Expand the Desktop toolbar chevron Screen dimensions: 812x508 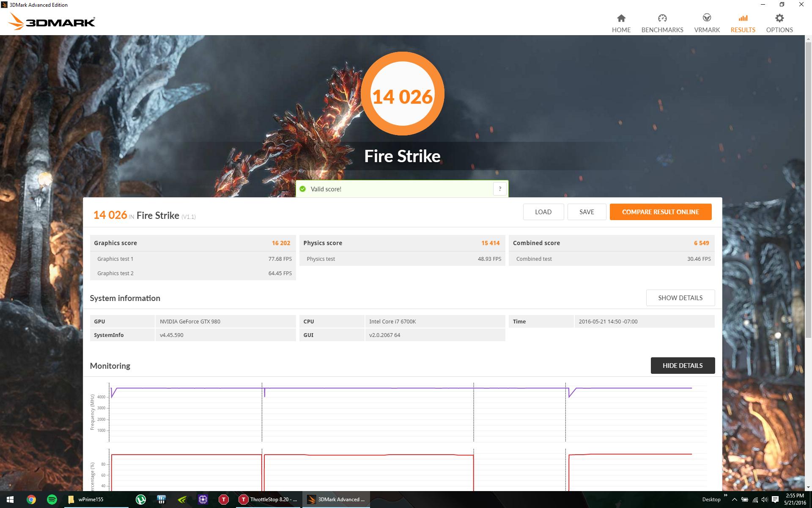(x=726, y=495)
